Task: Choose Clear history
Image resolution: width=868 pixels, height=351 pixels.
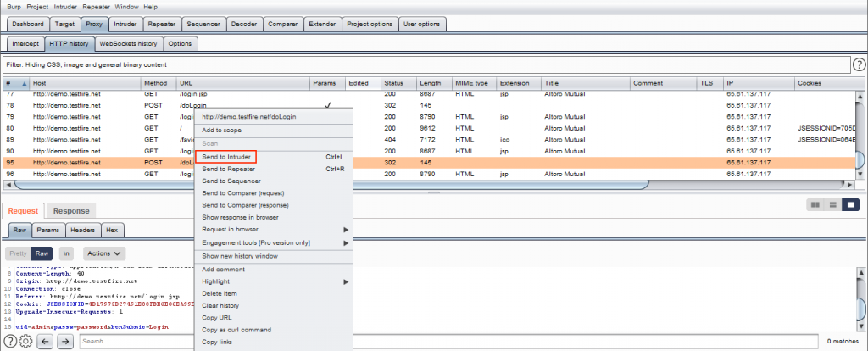Action: [x=274, y=305]
